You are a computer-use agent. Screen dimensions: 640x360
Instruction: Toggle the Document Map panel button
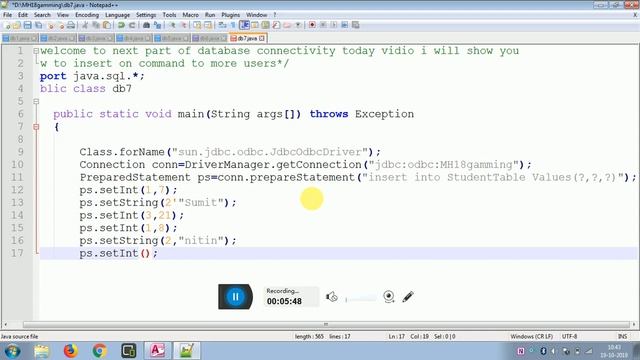click(x=265, y=25)
